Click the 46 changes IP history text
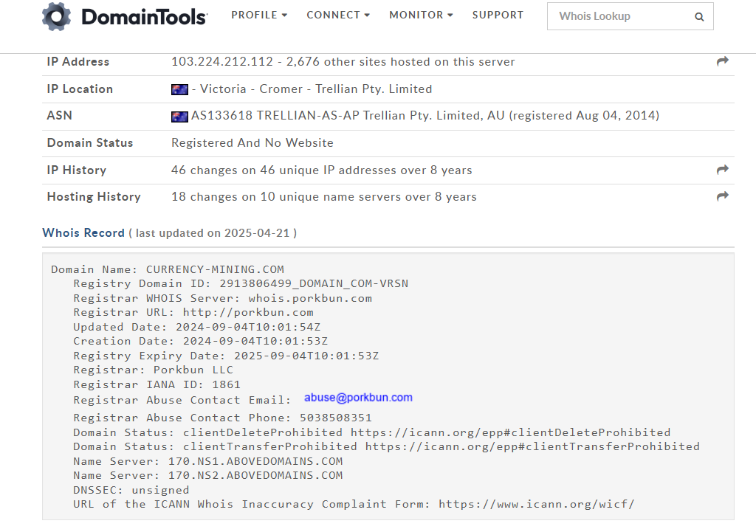 tap(321, 170)
